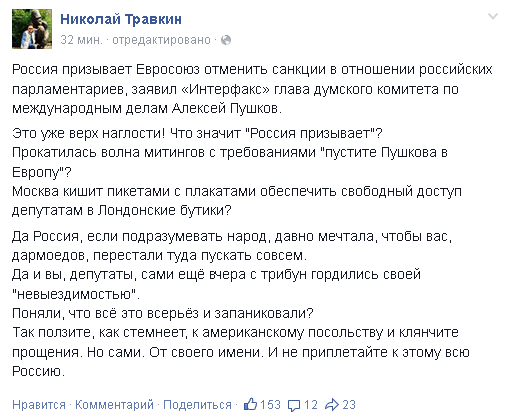This screenshot has height=418, width=509.
Task: Click Поделиться to share the post
Action: click(x=197, y=405)
